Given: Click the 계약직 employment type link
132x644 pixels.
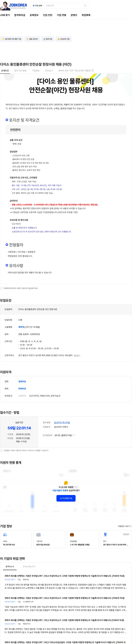Looking at the screenshot, I should pyautogui.click(x=21, y=327).
